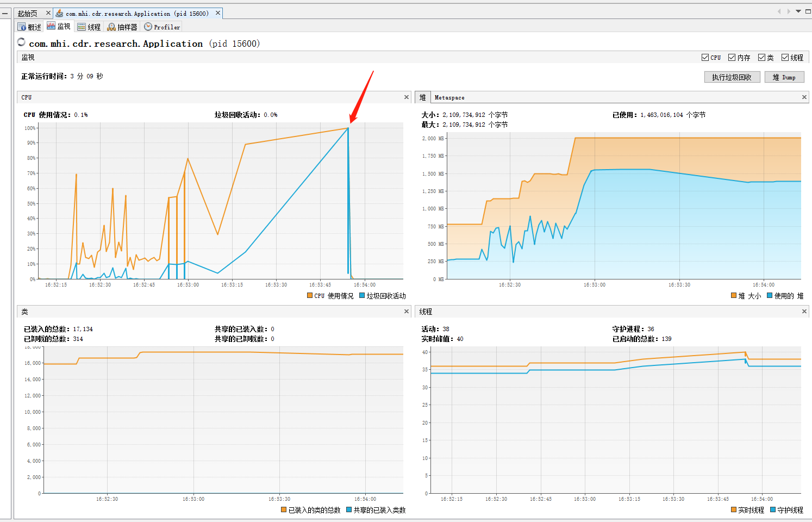Open the tab list dropdown arrow at top right
812x522 pixels.
tap(798, 11)
